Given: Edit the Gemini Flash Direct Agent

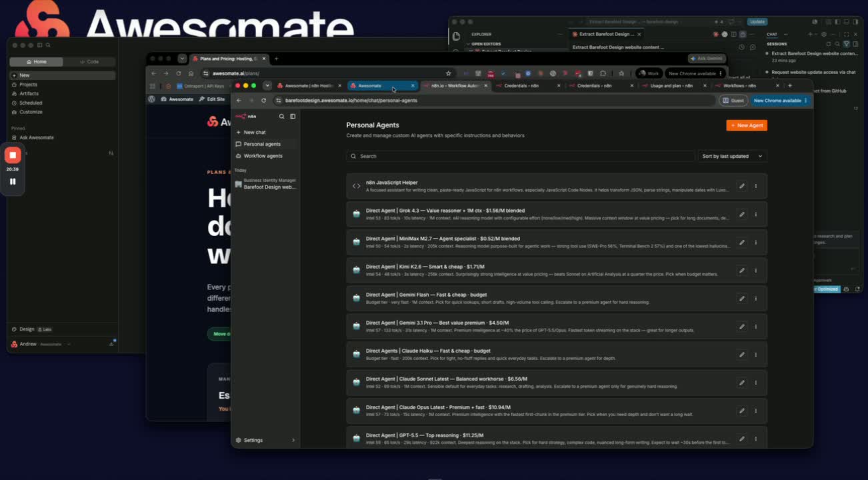Looking at the screenshot, I should coord(742,299).
